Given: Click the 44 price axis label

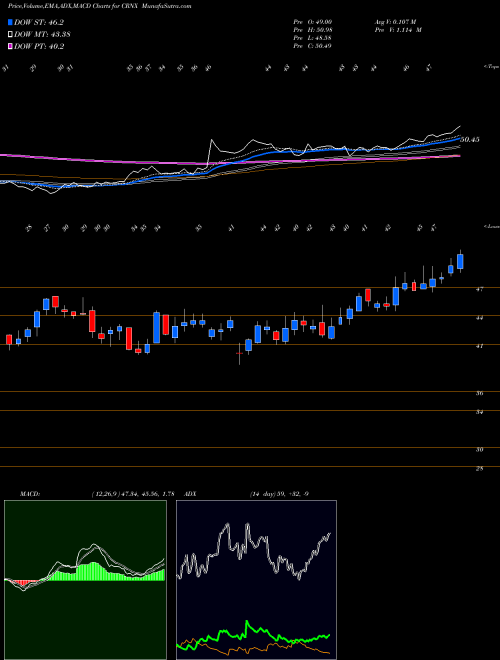Looking at the screenshot, I should point(479,318).
